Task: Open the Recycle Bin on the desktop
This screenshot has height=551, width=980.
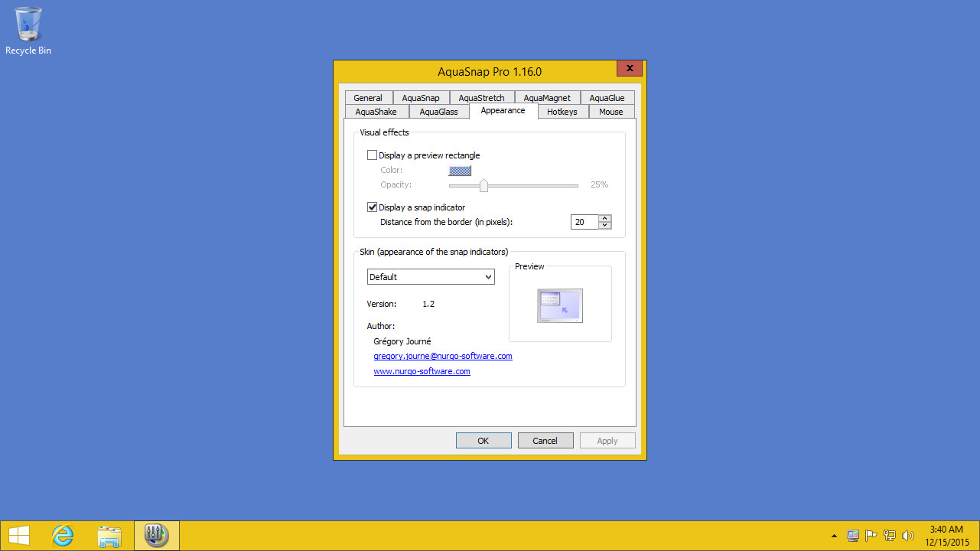Action: (28, 24)
